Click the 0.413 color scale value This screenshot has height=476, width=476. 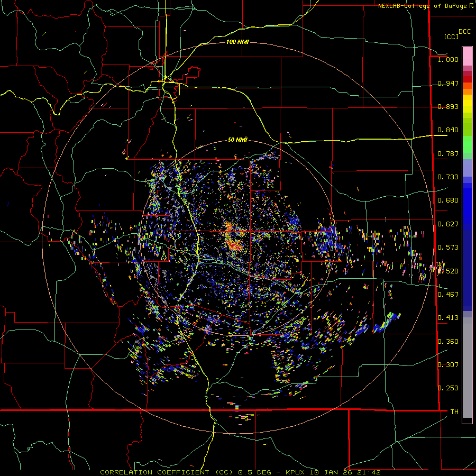(448, 318)
